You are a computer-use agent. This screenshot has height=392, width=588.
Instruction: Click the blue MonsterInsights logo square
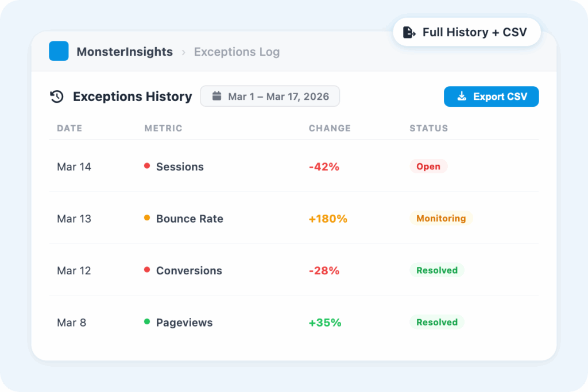click(59, 51)
